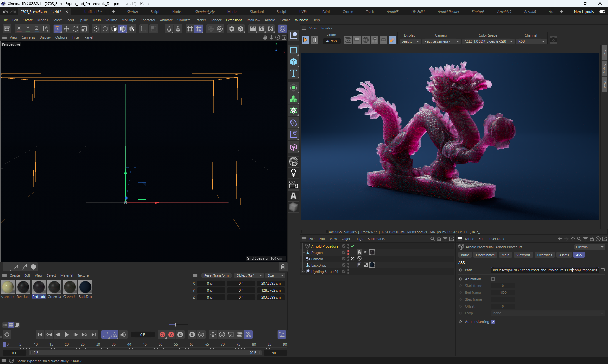Click the Text spline tool icon
Viewport: 608px width, 364px height.
[294, 73]
